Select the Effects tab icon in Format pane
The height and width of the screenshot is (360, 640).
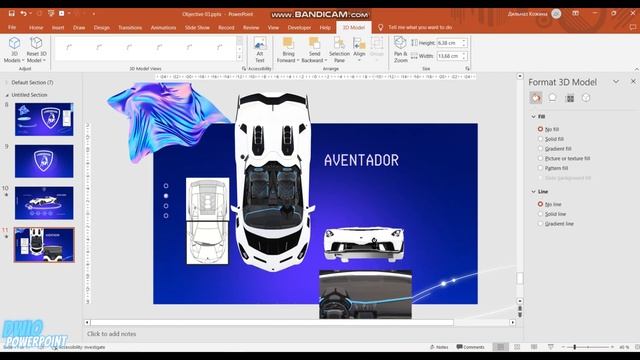point(552,98)
